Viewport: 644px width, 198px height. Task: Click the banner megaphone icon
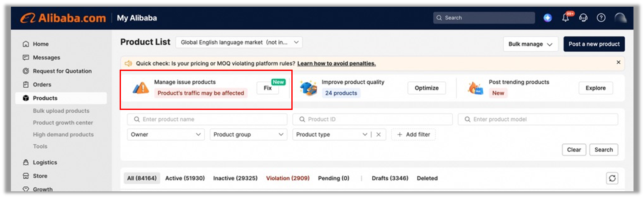pos(128,63)
